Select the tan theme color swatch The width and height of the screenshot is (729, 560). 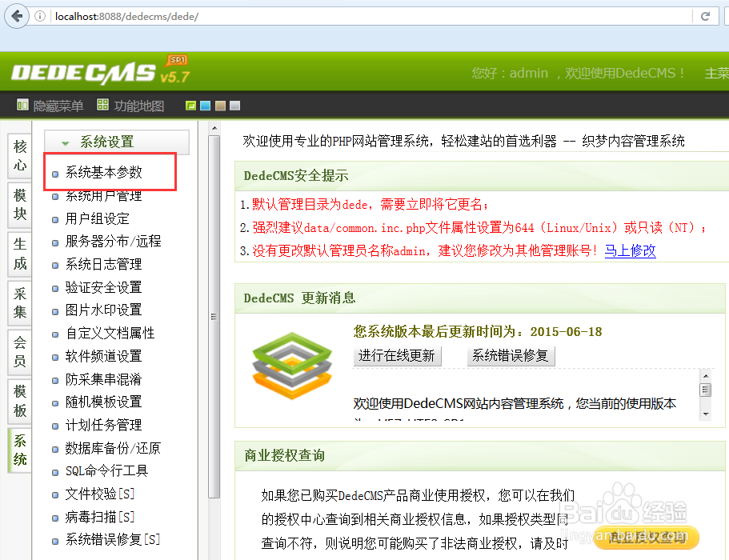pos(220,106)
